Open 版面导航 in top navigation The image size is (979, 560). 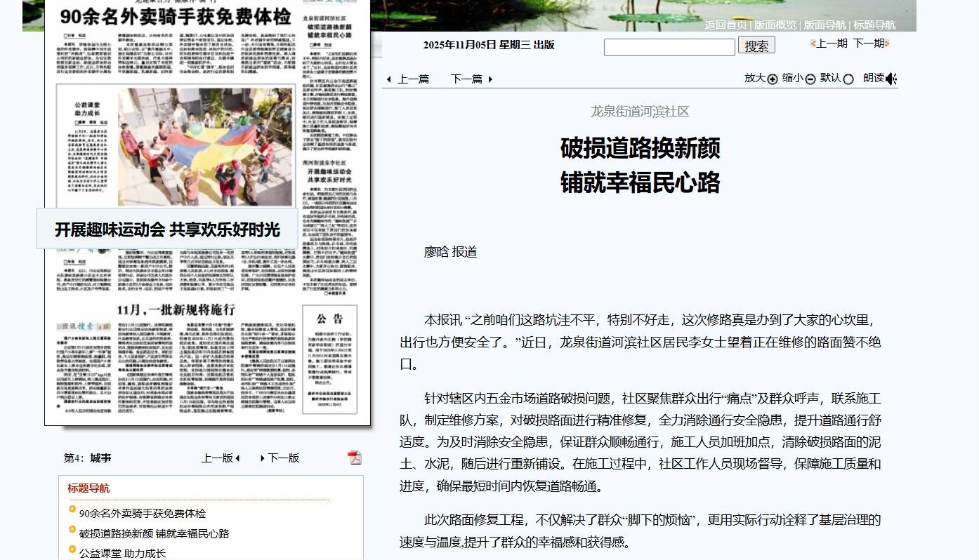pyautogui.click(x=824, y=25)
